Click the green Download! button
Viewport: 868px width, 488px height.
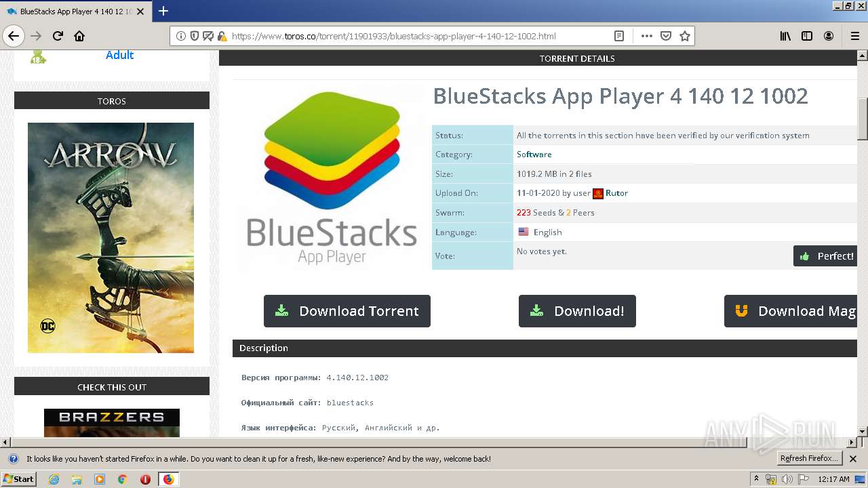[x=577, y=311]
